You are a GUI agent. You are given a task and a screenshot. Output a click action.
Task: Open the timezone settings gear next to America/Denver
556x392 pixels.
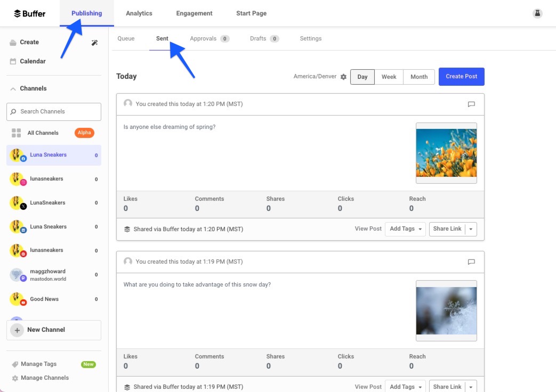343,77
